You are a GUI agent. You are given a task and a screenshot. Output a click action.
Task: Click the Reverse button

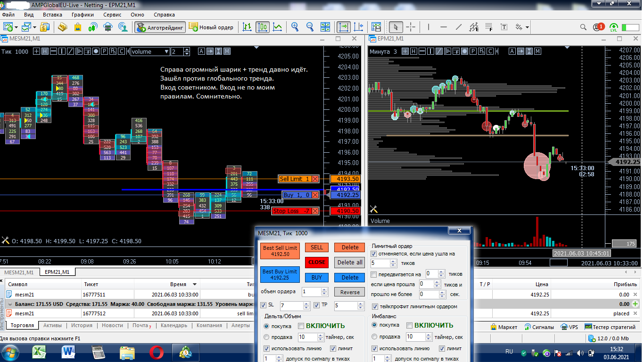click(350, 292)
